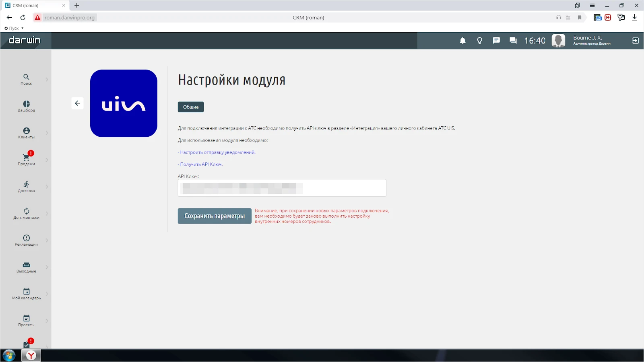This screenshot has height=362, width=644.
Task: Click the Yandex Browser taskbar icon
Action: click(x=31, y=356)
